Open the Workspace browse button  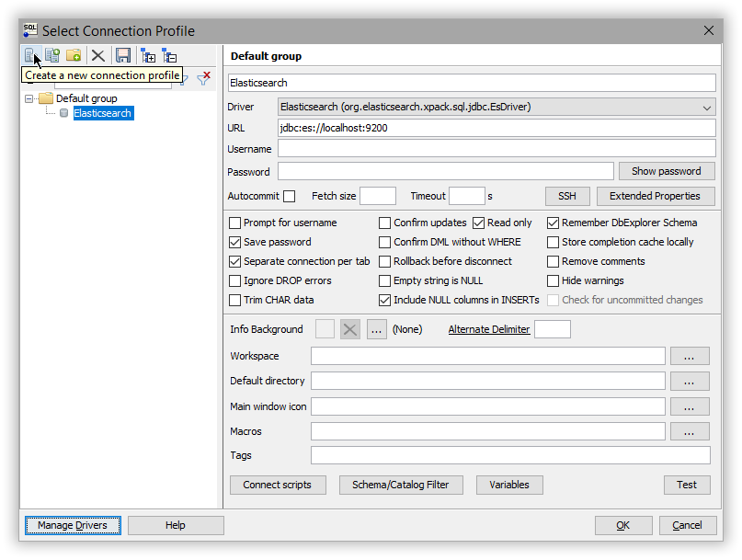(690, 356)
